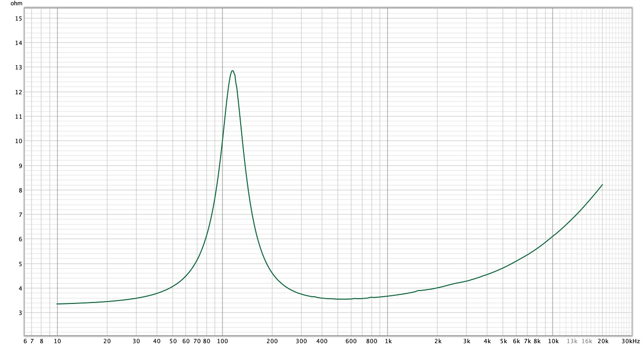Click the 20k frequency label
The width and height of the screenshot is (644, 347).
[x=603, y=341]
